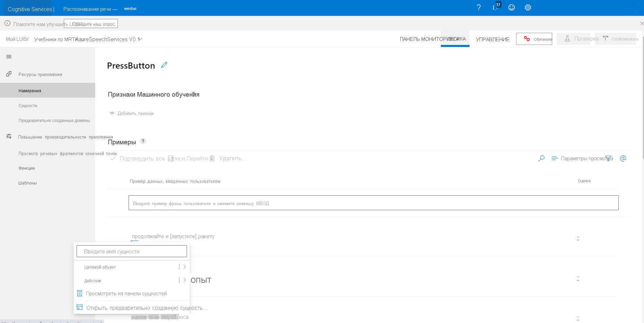The width and height of the screenshot is (644, 323).
Task: Open the settings gear in the top bar
Action: (x=528, y=7)
